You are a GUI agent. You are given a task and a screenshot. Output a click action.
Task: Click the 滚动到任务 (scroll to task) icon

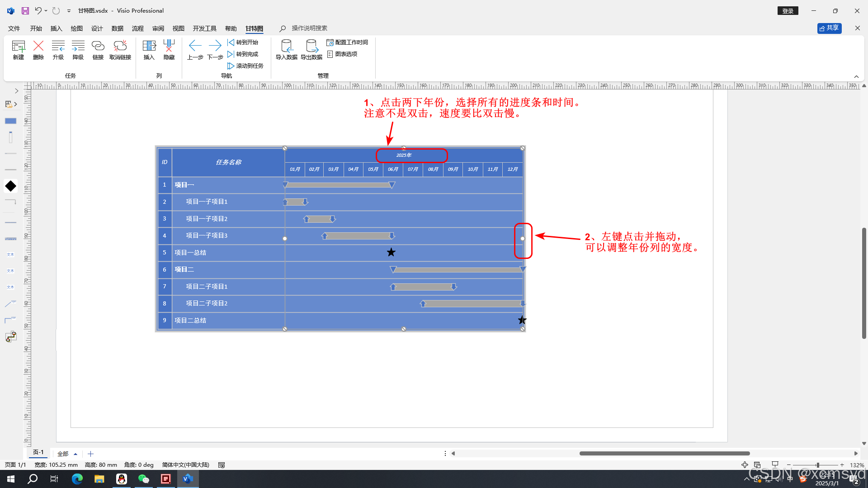tap(231, 66)
